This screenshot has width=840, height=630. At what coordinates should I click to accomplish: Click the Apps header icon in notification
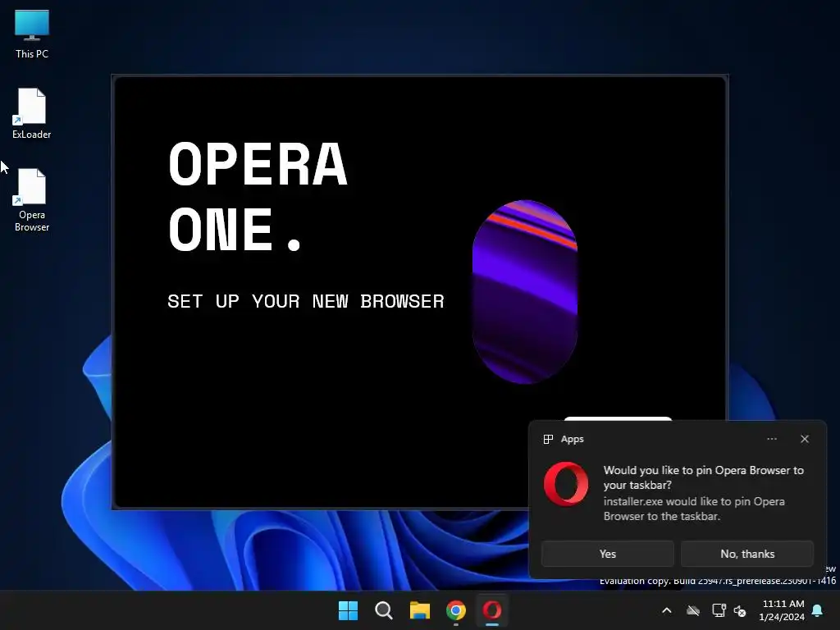pyautogui.click(x=548, y=440)
